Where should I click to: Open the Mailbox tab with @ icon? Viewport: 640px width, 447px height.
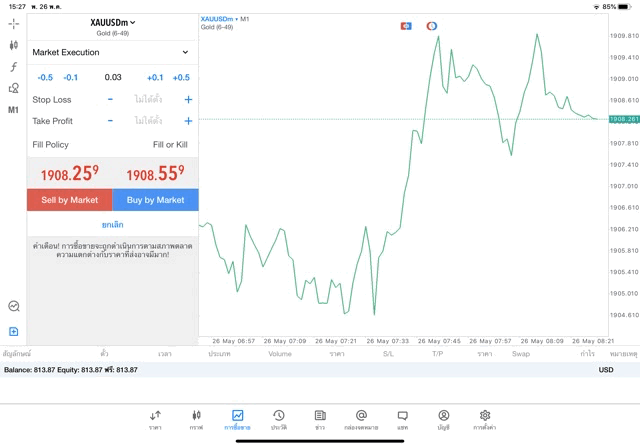(361, 420)
